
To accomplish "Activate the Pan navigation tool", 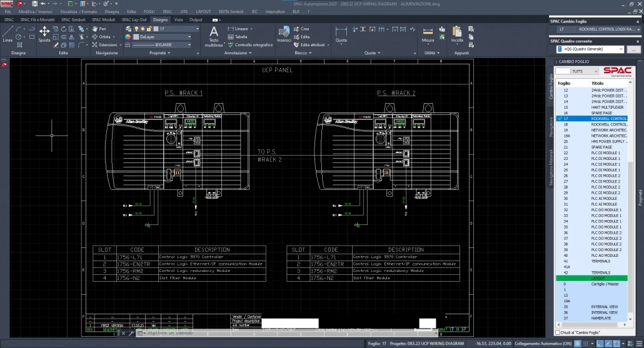I will (99, 29).
